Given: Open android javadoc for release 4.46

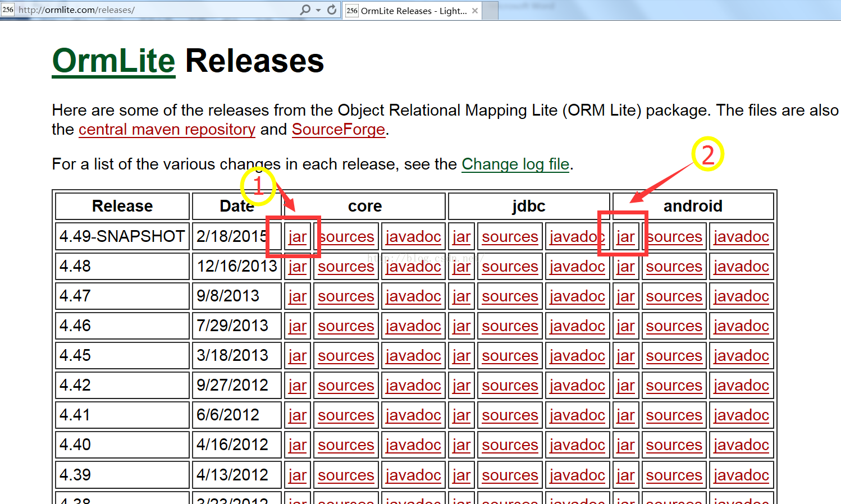Looking at the screenshot, I should pyautogui.click(x=741, y=326).
